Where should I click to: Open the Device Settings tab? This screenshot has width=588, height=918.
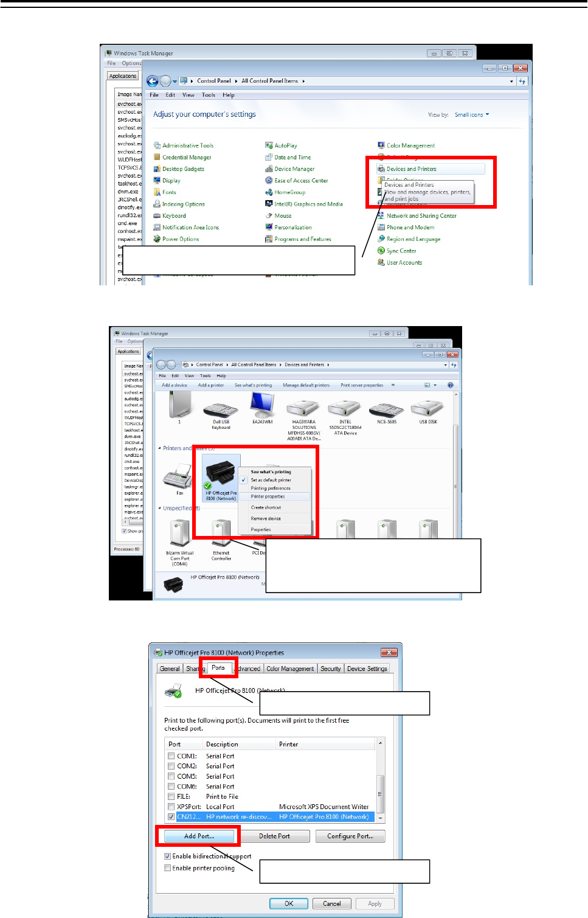pos(367,669)
